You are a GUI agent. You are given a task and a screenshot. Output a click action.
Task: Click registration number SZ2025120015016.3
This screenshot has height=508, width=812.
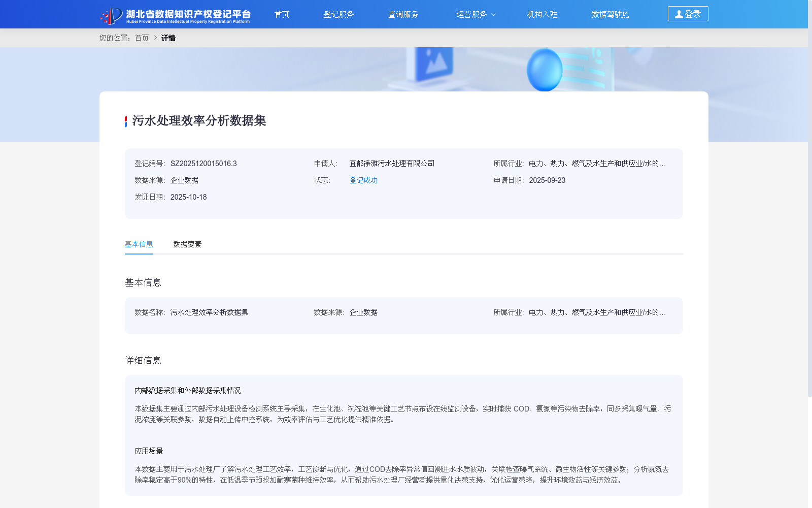[x=204, y=164]
